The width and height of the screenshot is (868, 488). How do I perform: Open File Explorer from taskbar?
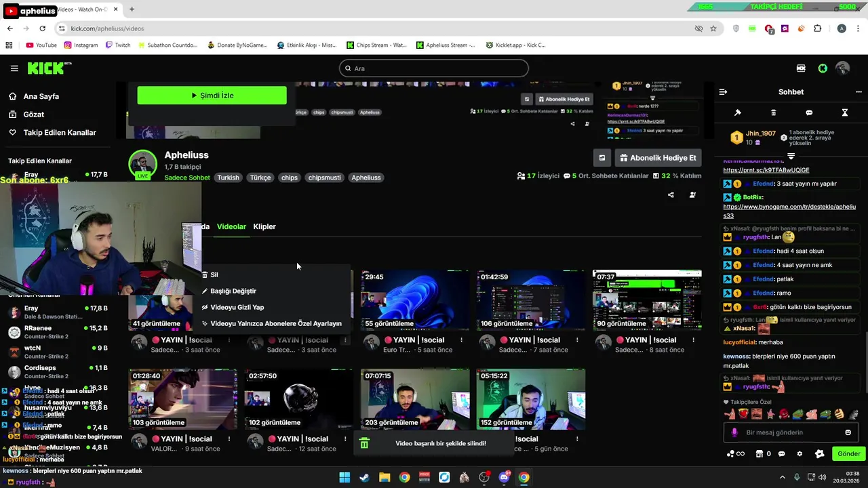pyautogui.click(x=384, y=477)
